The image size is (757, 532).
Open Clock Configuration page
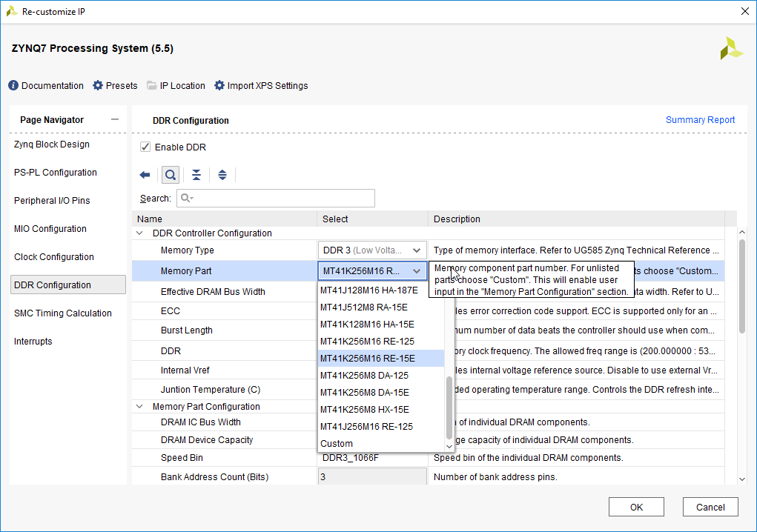(54, 257)
